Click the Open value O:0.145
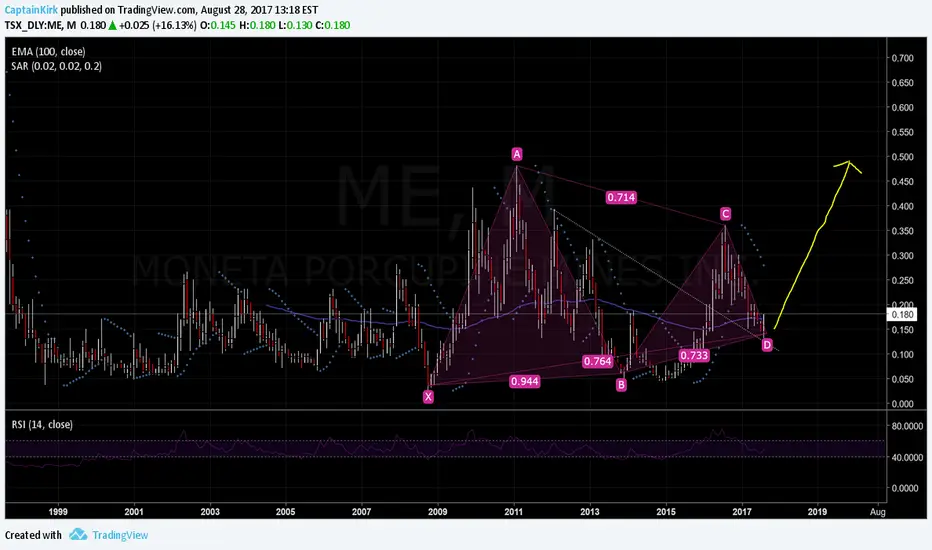 [218, 26]
